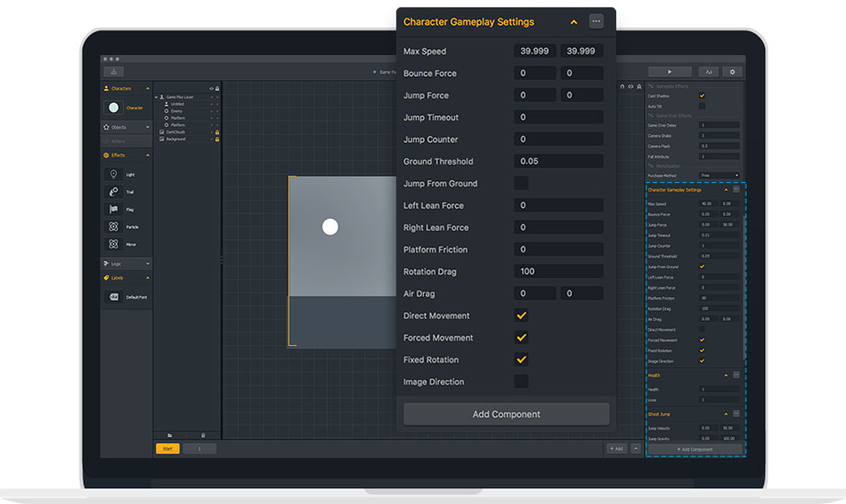
Task: Collapse enlarged Character Gameplay Settings chevron
Action: (x=574, y=22)
